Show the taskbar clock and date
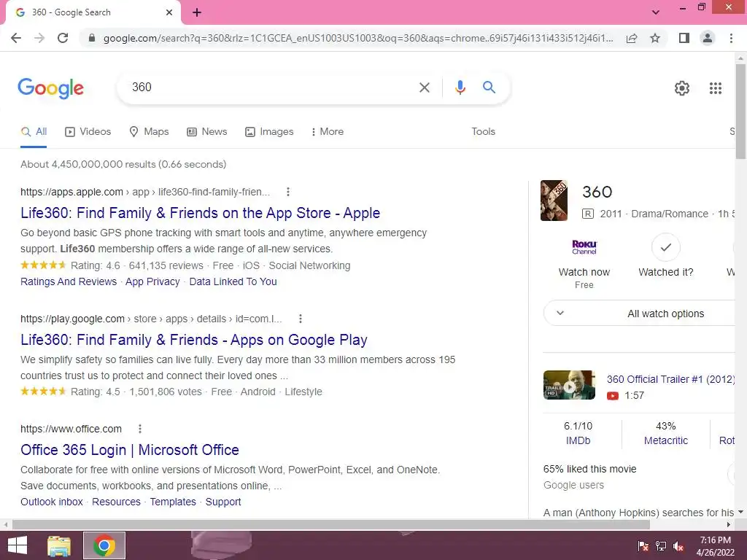Screen dimensions: 747x560 (716, 546)
